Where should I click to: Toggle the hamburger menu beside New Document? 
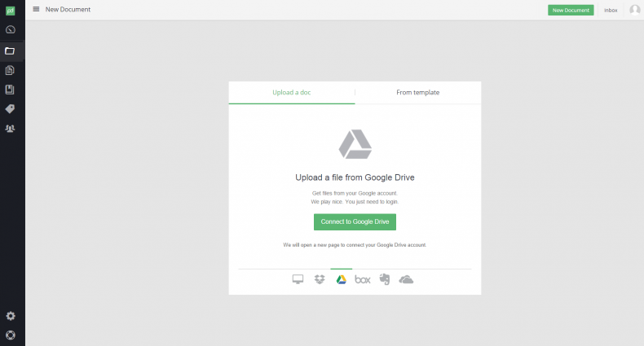pos(36,10)
